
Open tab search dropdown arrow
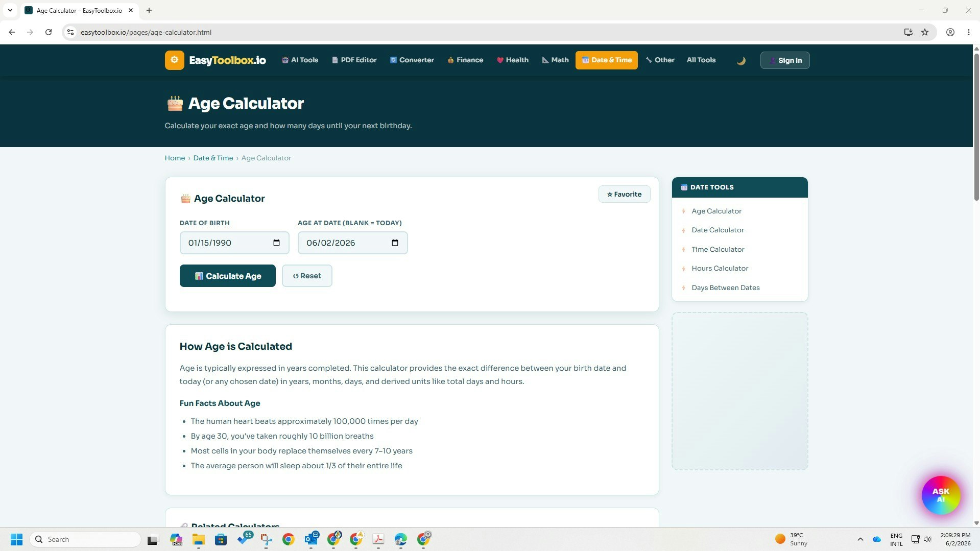(10, 10)
